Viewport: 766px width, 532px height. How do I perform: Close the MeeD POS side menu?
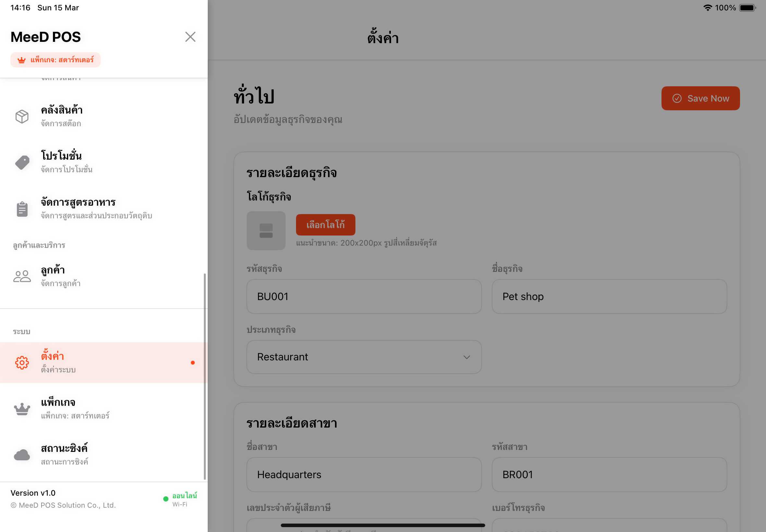pos(190,37)
